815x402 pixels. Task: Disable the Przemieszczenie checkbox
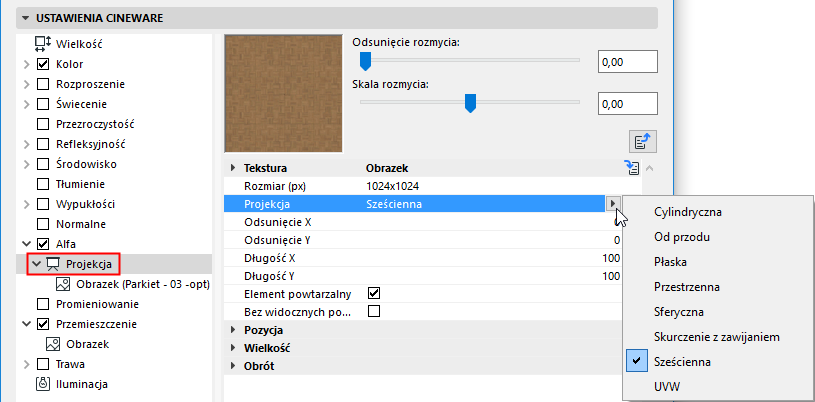tap(43, 324)
